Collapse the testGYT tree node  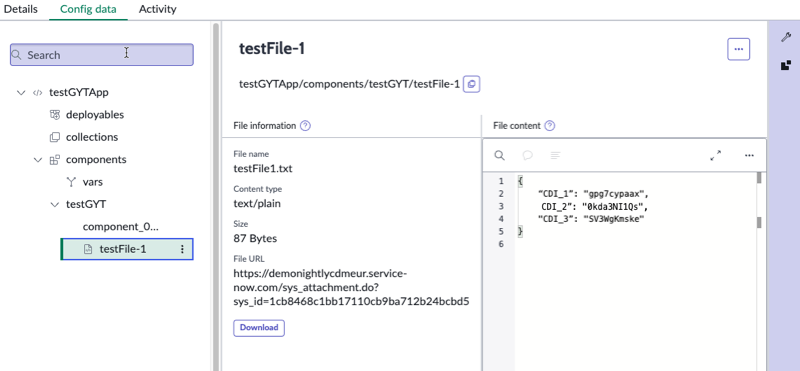(x=55, y=205)
